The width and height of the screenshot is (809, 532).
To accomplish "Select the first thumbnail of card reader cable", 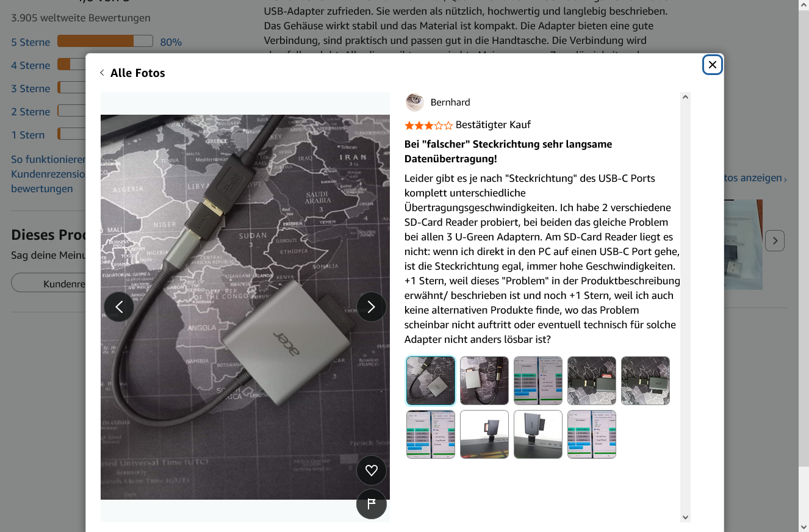I will tap(431, 381).
